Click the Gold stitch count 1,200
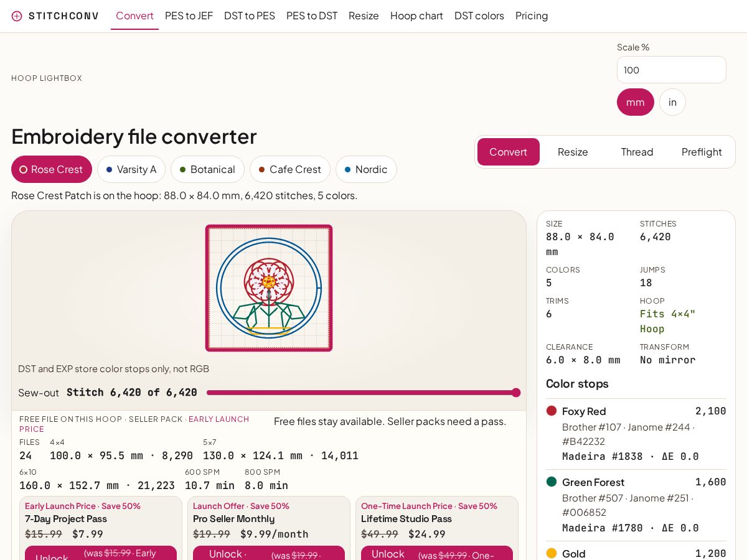The width and height of the screenshot is (747, 560). [x=710, y=553]
